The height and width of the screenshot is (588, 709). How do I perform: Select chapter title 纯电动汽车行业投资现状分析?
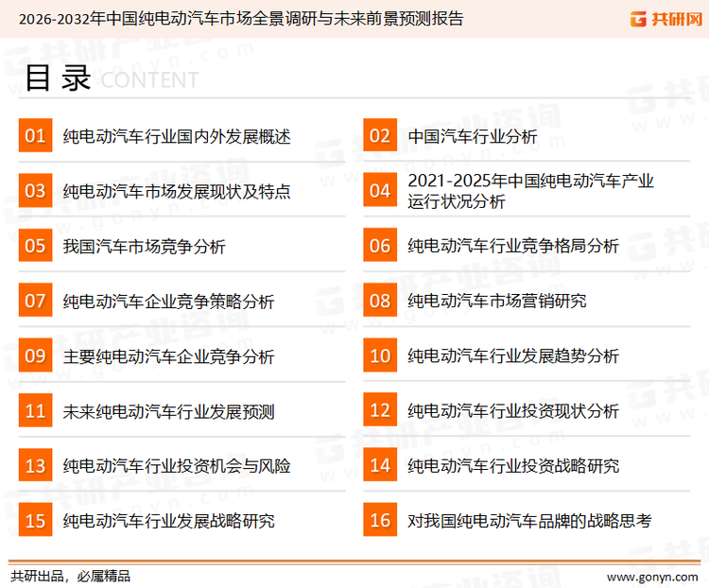tap(513, 411)
